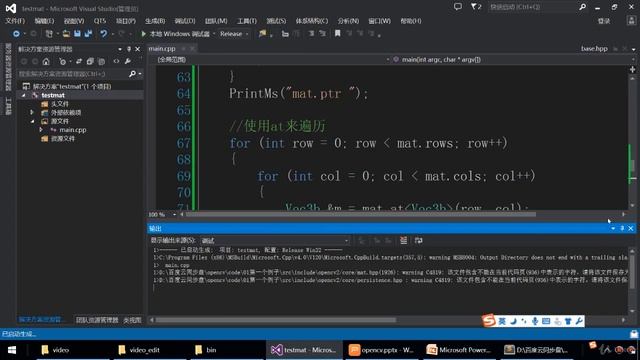Click the Save icon in the toolbar
The image size is (640, 360).
click(x=77, y=34)
